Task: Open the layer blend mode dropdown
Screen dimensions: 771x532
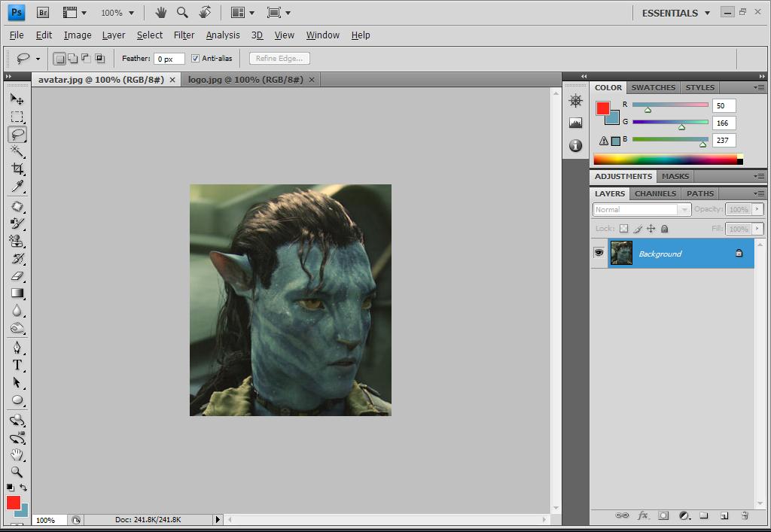Action: (x=641, y=209)
